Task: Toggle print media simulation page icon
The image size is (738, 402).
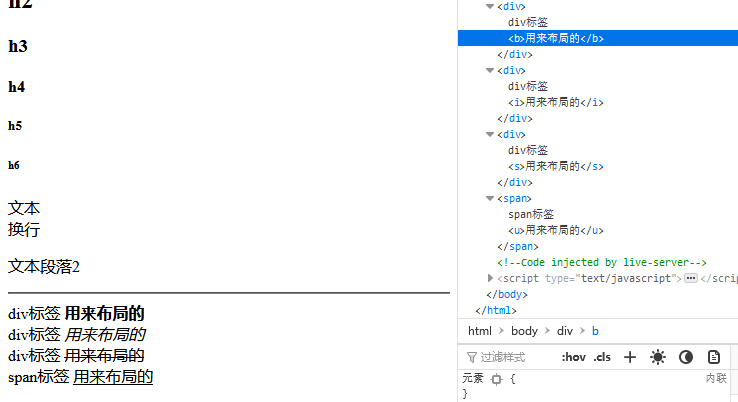Action: click(x=714, y=357)
